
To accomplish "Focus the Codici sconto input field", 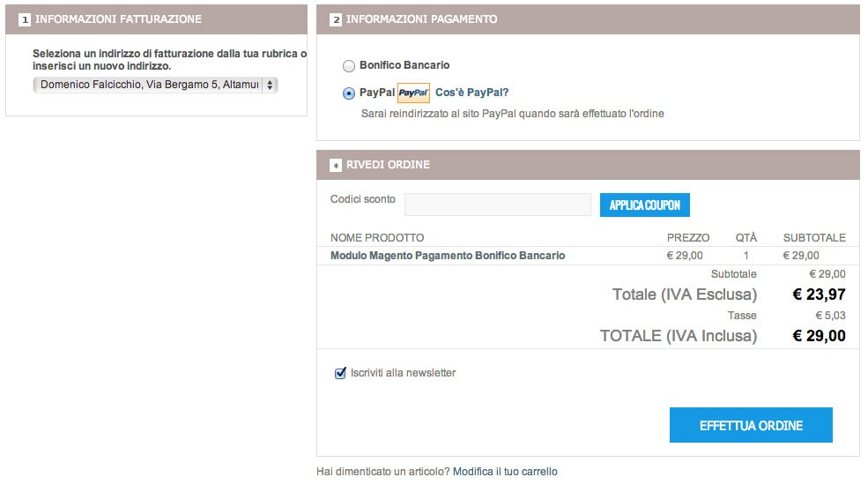I will pyautogui.click(x=498, y=205).
